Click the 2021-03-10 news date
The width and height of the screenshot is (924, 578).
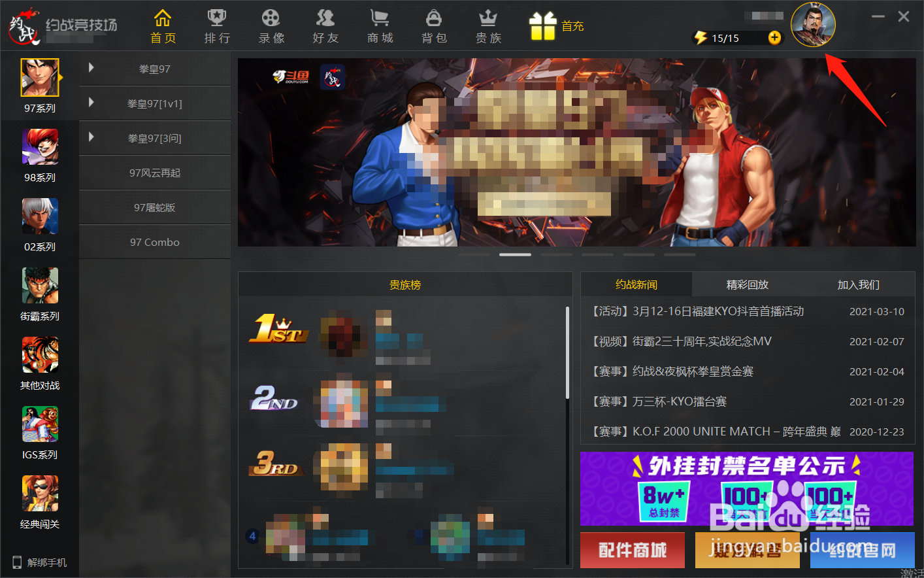coord(877,312)
